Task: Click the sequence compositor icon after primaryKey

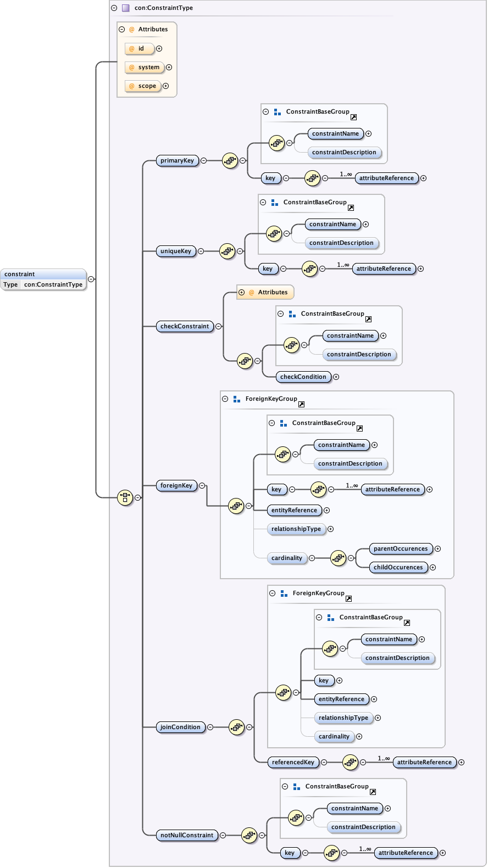Action: (x=230, y=161)
